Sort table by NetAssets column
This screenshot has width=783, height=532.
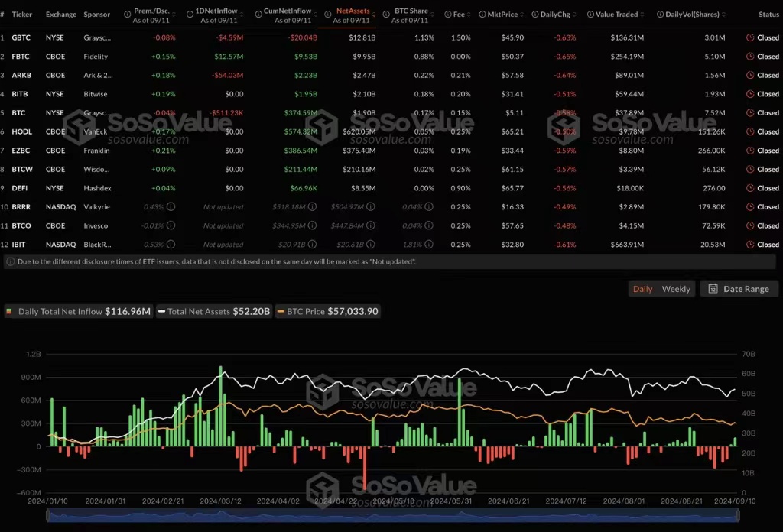tap(353, 11)
